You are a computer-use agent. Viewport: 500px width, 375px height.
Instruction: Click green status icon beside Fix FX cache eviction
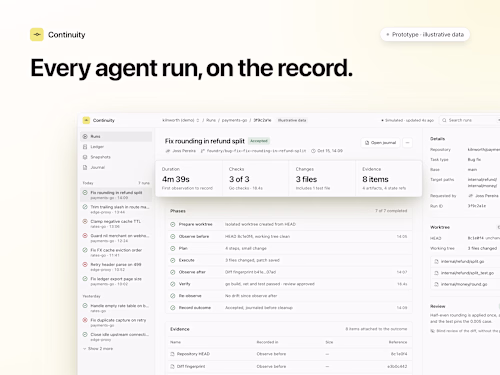coord(85,250)
